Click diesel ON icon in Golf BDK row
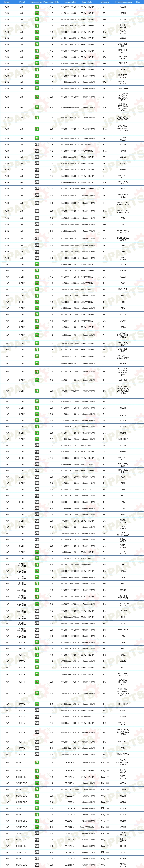Screen dimensions: 144x868 [x=37, y=489]
